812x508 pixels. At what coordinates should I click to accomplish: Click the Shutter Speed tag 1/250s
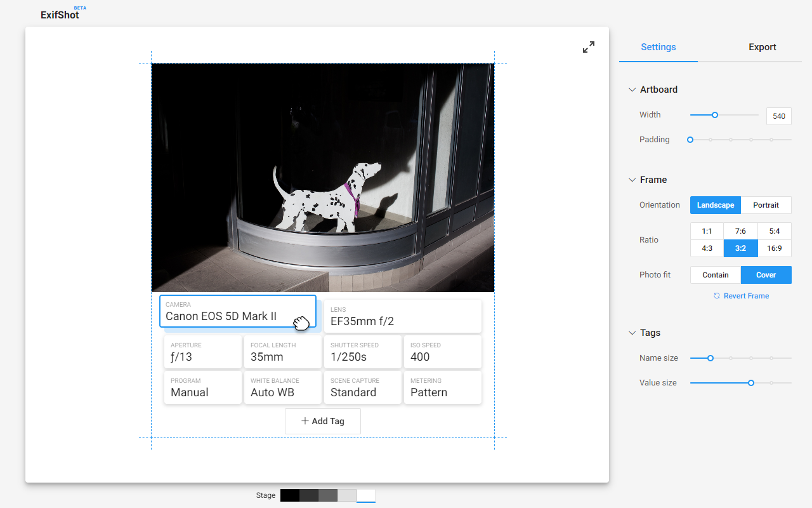pos(362,352)
